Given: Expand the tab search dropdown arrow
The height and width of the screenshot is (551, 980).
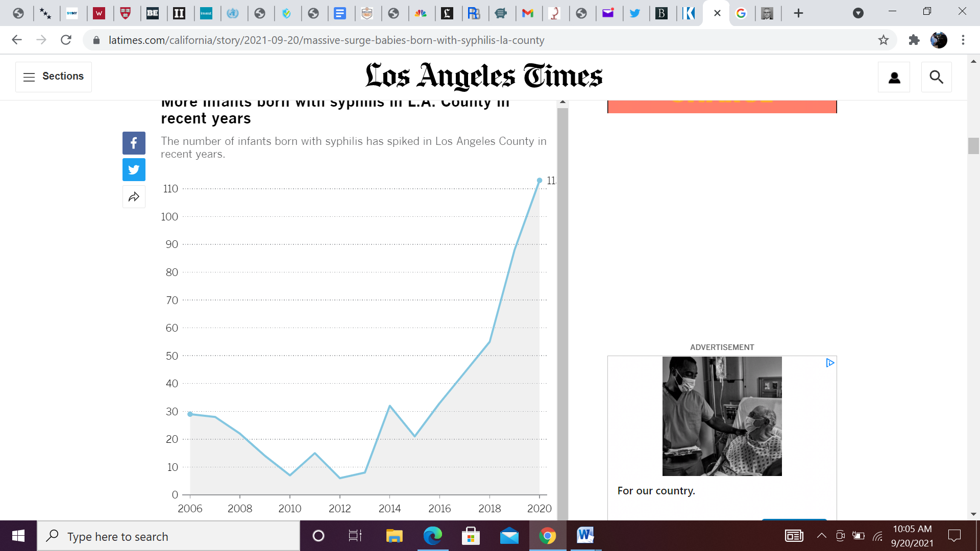Looking at the screenshot, I should click(858, 13).
